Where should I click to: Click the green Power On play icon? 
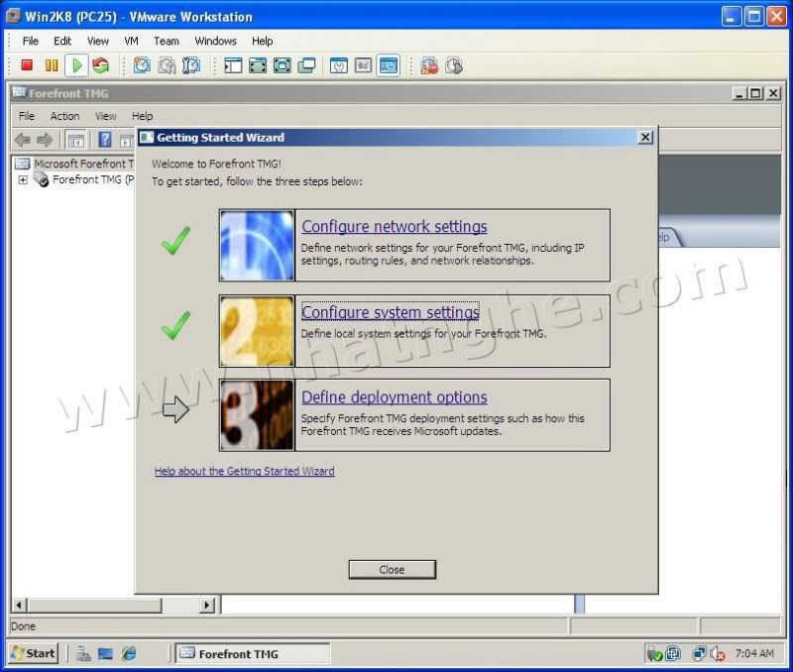pos(77,65)
